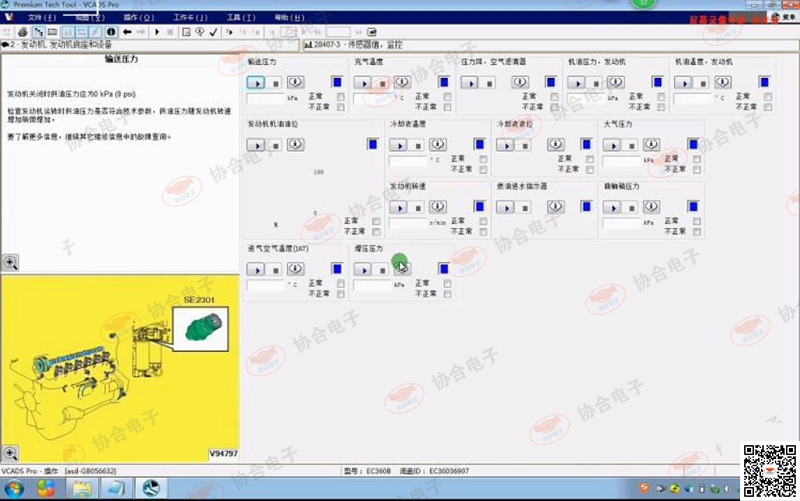This screenshot has width=800, height=501.
Task: Check 正常 box in 发动机机油油位 panel
Action: point(376,221)
